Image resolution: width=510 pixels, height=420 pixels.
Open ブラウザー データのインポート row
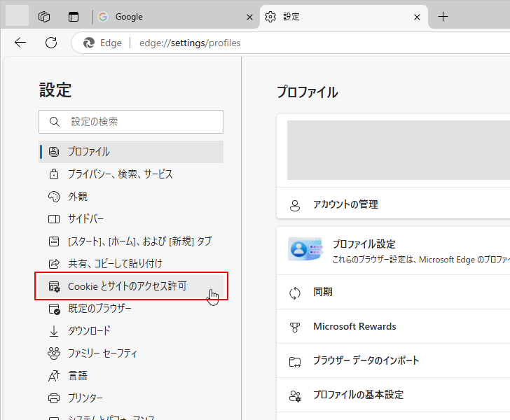(393, 360)
